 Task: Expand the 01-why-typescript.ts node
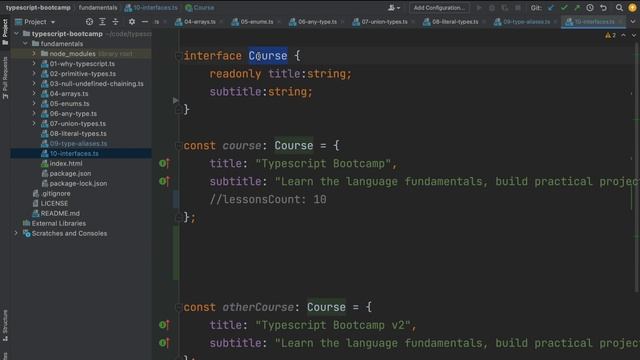point(34,64)
